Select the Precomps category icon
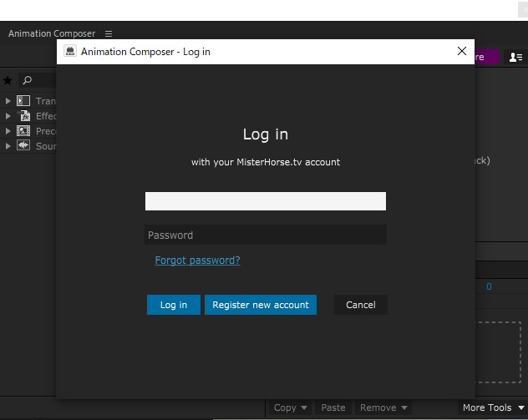Image resolution: width=528 pixels, height=420 pixels. [x=23, y=130]
